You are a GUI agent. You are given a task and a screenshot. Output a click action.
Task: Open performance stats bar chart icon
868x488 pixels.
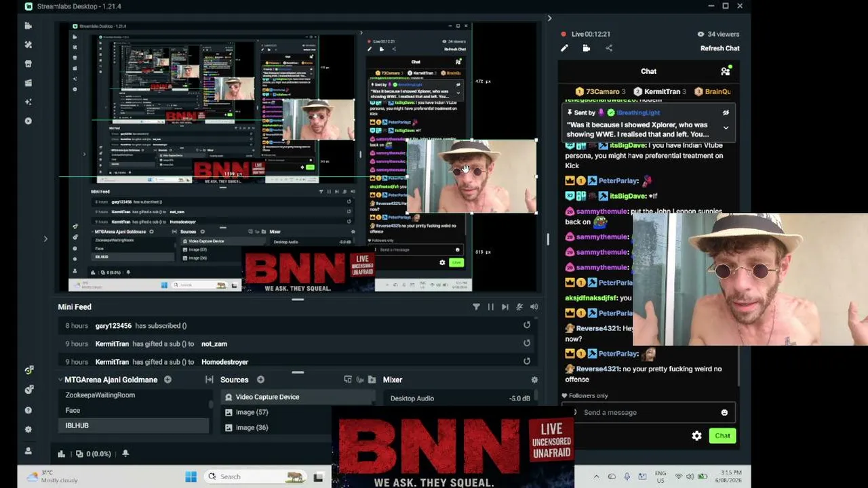62,454
